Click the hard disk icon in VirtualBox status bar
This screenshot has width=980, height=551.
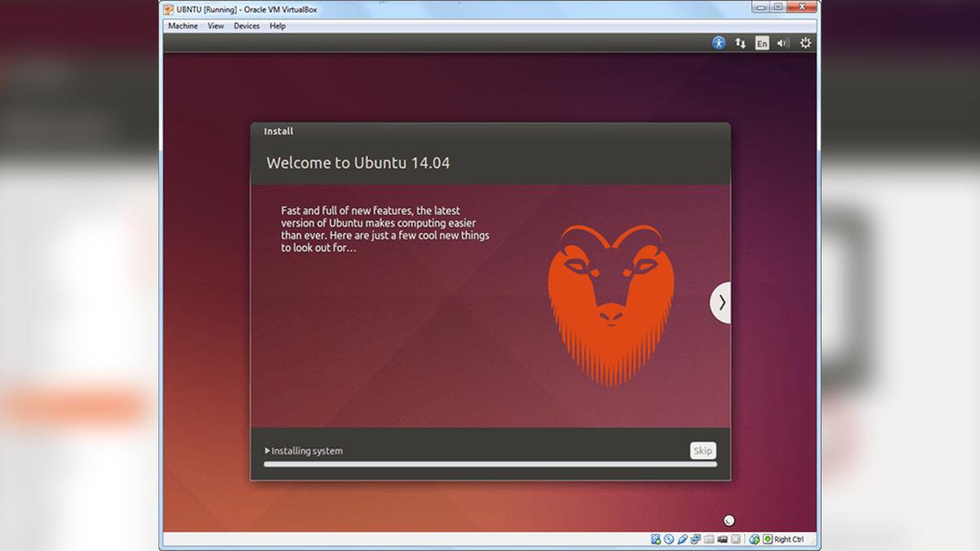pyautogui.click(x=654, y=539)
